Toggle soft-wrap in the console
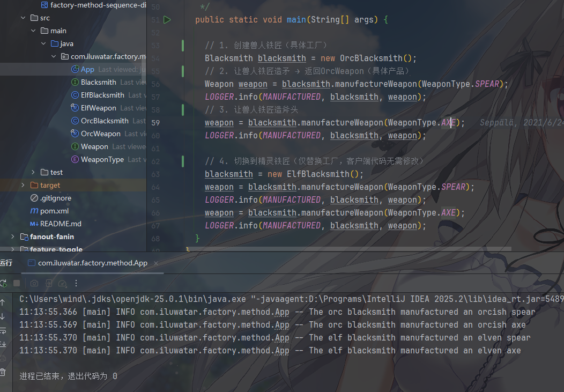The width and height of the screenshot is (564, 392). (3, 330)
